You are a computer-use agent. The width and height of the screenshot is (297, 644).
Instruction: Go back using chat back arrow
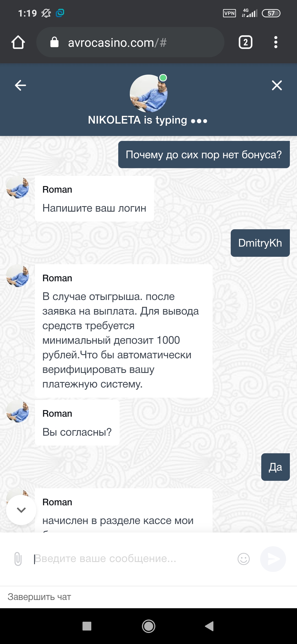[20, 85]
